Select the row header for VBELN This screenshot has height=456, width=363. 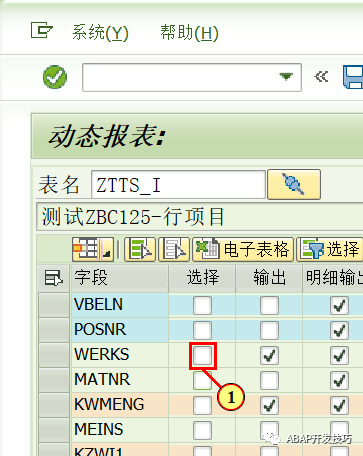pyautogui.click(x=54, y=305)
